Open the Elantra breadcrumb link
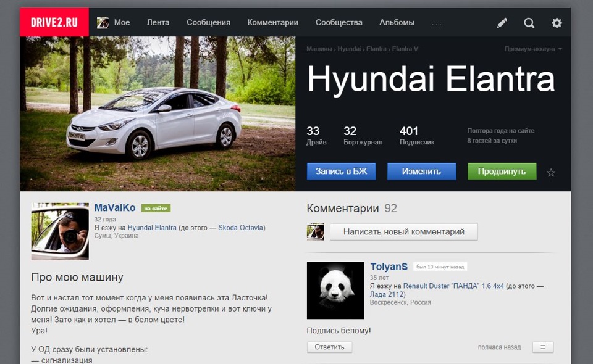 (x=376, y=49)
